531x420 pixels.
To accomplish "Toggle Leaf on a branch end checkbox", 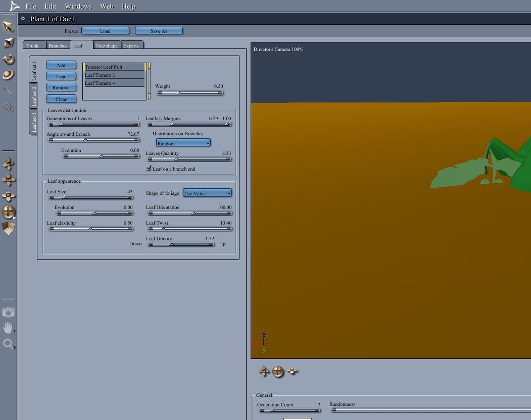I will (149, 168).
